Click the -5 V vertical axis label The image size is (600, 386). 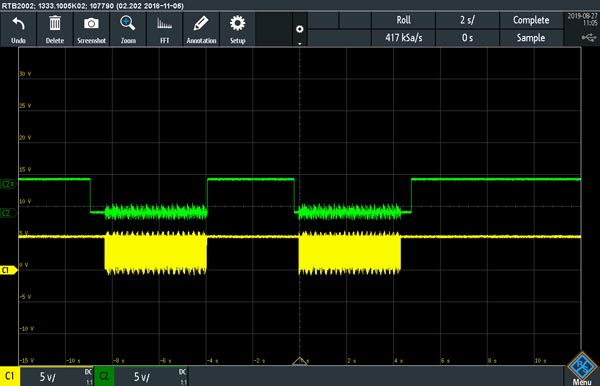click(25, 297)
